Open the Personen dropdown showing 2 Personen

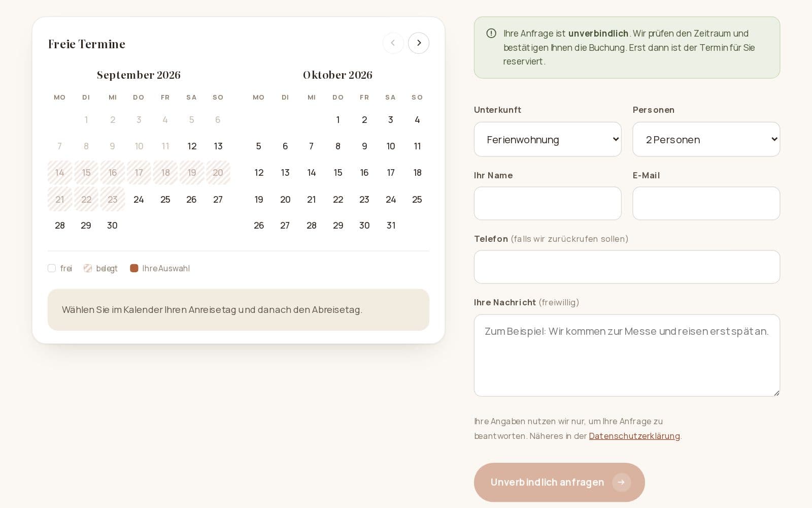706,139
